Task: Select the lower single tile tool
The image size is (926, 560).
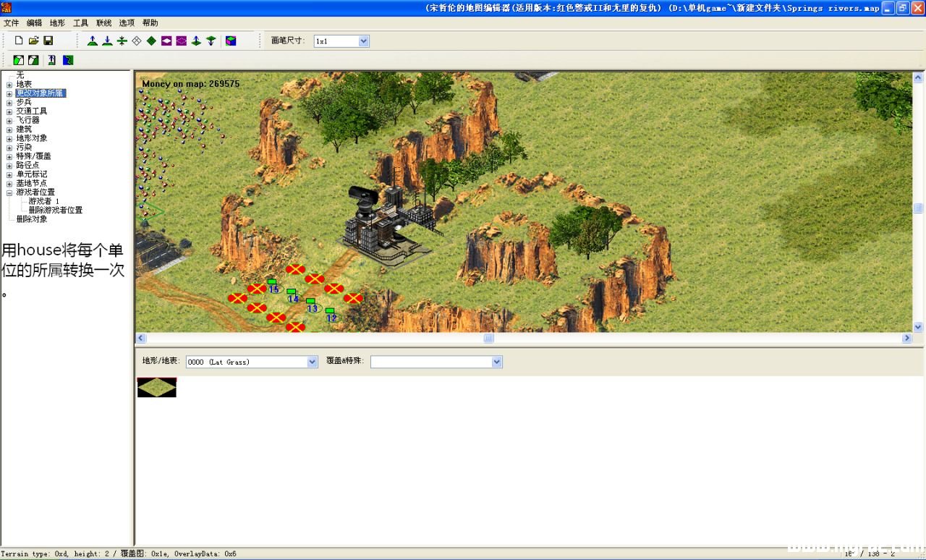Action: 211,41
